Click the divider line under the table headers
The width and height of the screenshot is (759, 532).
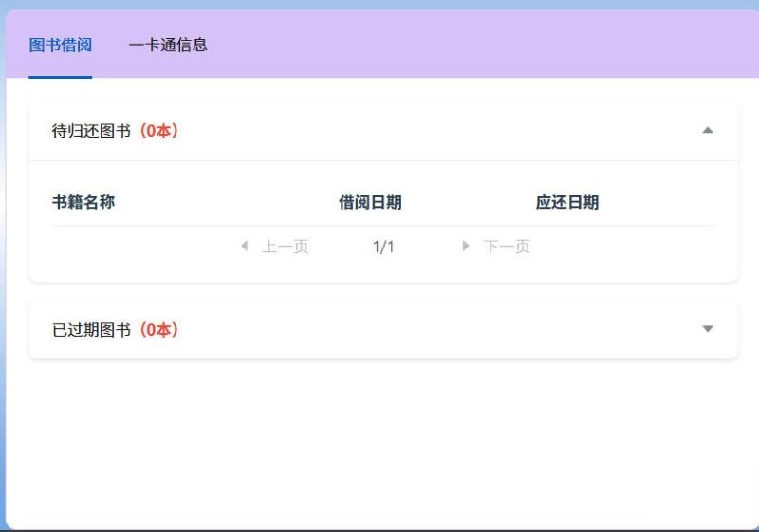[383, 226]
